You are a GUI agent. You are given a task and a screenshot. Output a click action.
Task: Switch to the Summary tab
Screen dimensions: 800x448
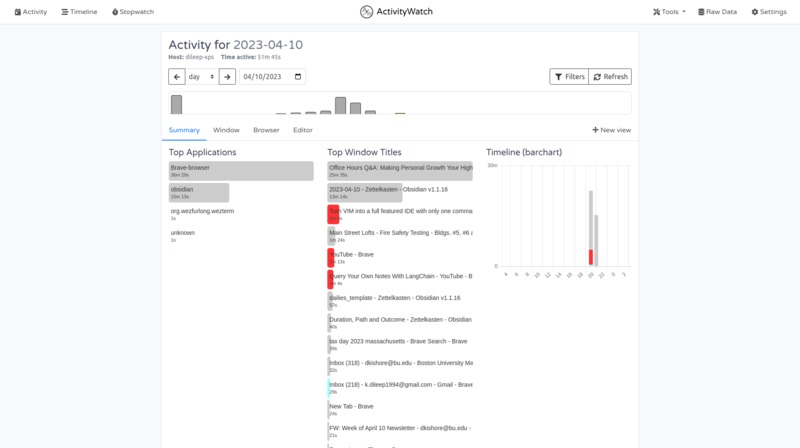pyautogui.click(x=184, y=130)
